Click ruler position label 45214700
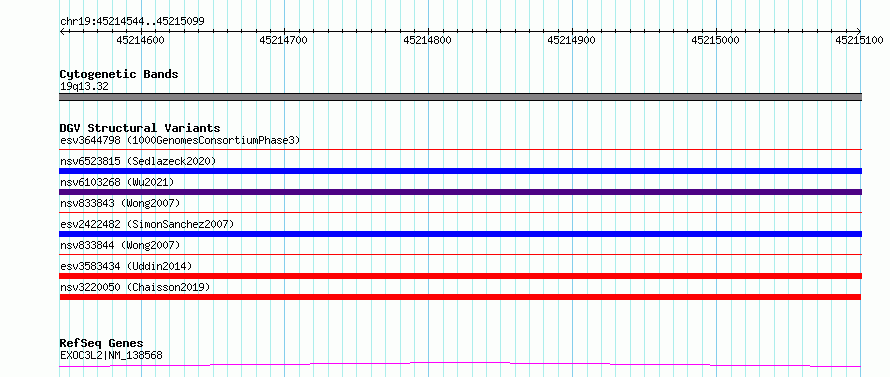This screenshot has height=377, width=890. click(283, 40)
